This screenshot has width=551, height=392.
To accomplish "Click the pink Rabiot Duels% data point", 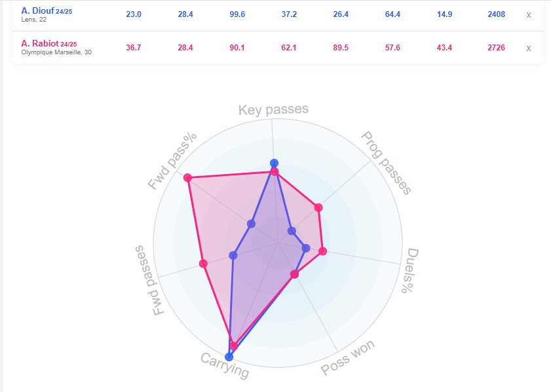I will [x=323, y=251].
